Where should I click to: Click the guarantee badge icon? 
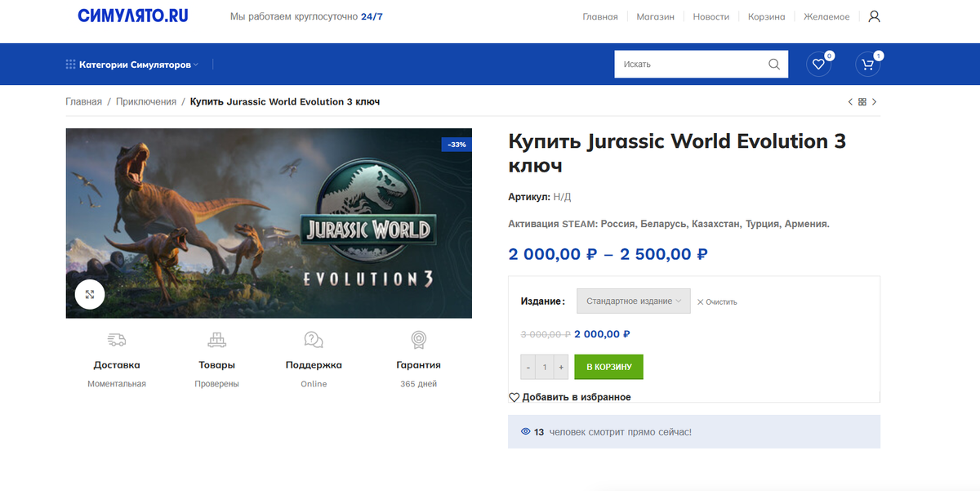418,339
